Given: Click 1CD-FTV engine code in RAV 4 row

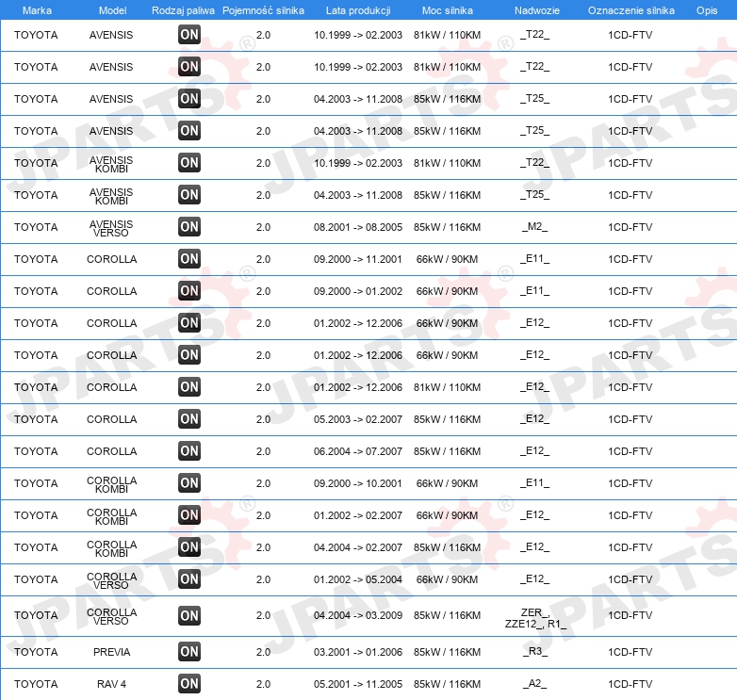Looking at the screenshot, I should [x=630, y=684].
